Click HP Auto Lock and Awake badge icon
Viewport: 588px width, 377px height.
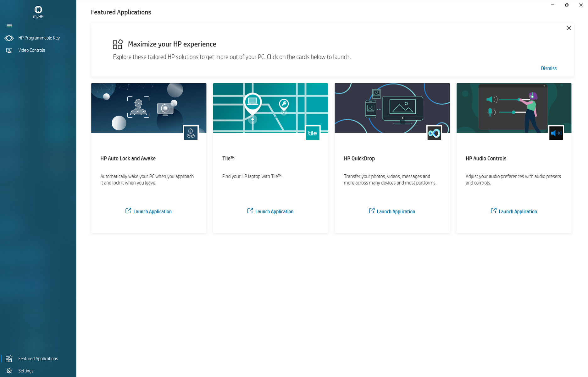pyautogui.click(x=191, y=133)
